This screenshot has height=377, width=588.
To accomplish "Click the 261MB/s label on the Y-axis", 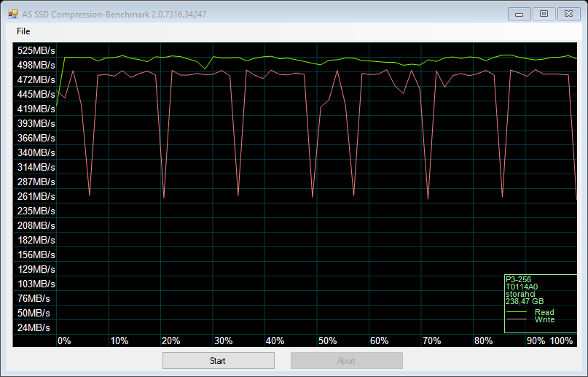I will pos(36,196).
